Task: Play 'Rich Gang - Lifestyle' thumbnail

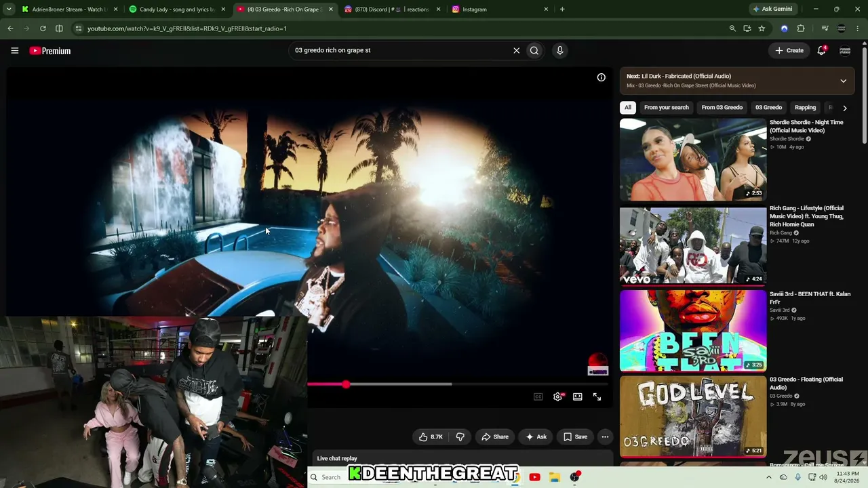Action: [693, 245]
